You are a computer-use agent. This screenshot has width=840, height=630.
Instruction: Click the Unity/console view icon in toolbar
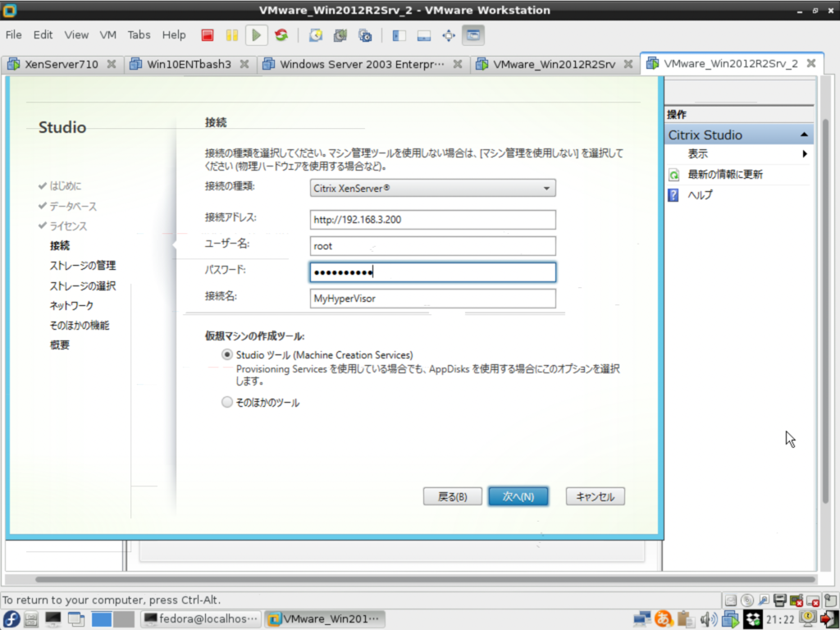point(473,35)
